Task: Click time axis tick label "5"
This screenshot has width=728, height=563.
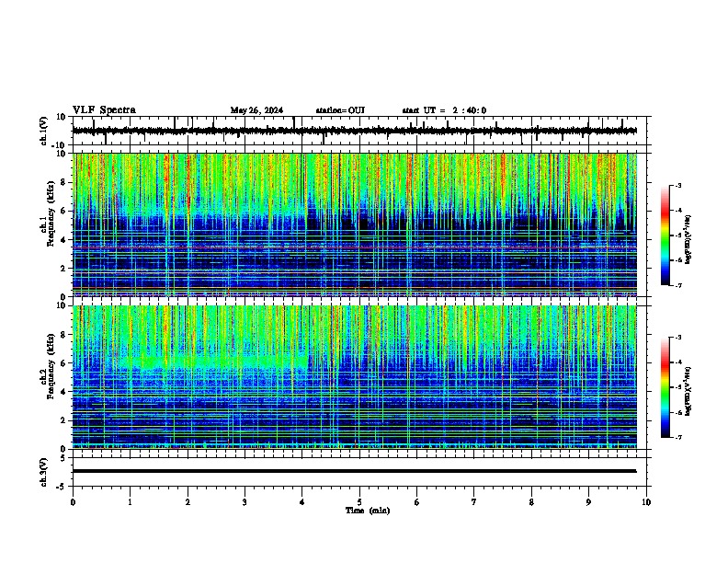Action: 359,502
